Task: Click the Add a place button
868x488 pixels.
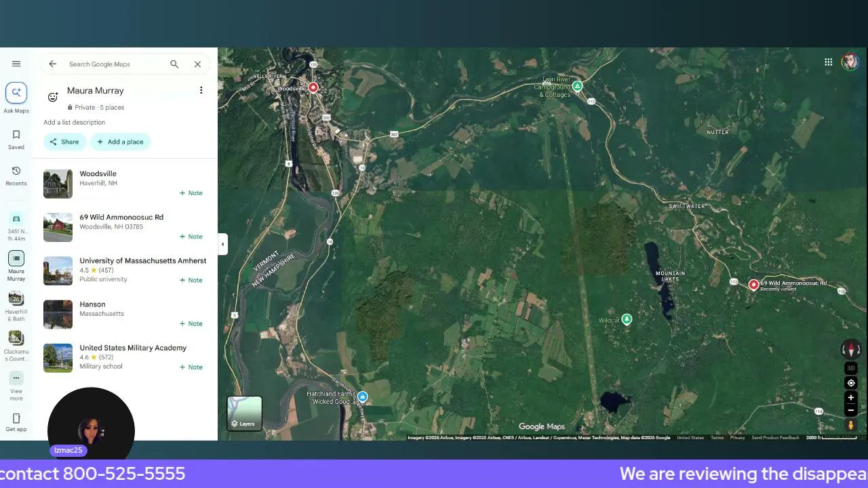Action: 120,142
